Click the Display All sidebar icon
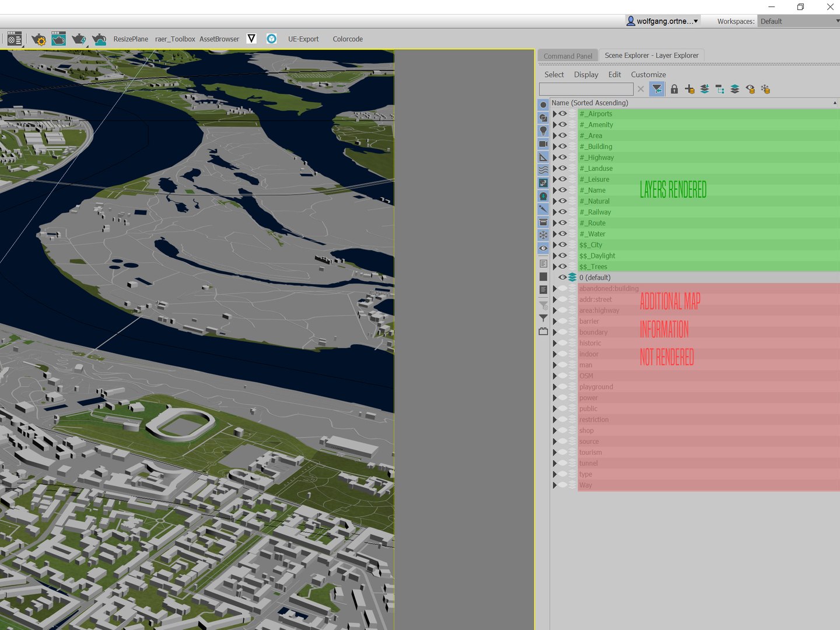Viewport: 840px width, 630px height. point(543,264)
